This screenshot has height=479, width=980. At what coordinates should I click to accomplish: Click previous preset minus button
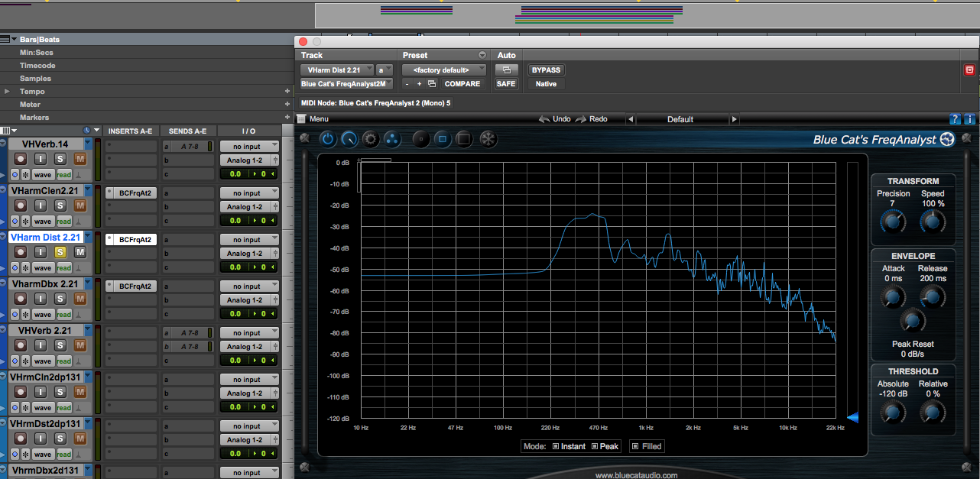(407, 84)
